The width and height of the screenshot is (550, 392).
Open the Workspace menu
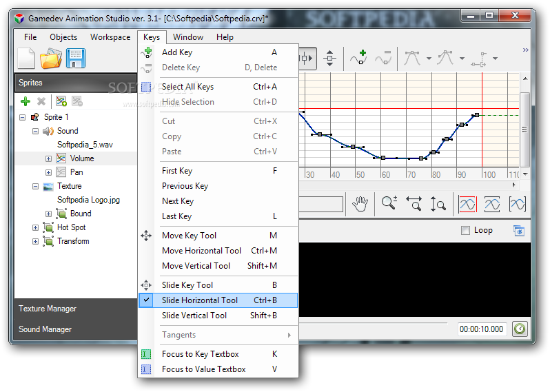pos(110,37)
